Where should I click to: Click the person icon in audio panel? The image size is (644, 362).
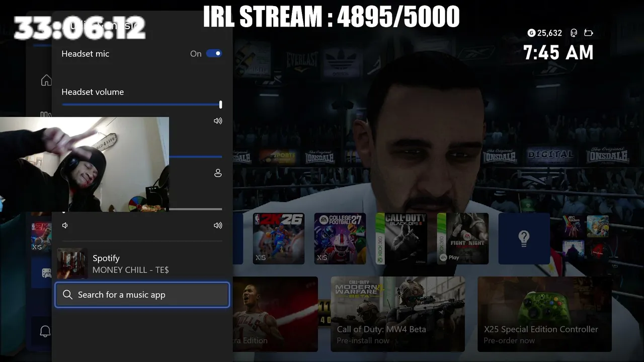click(218, 173)
